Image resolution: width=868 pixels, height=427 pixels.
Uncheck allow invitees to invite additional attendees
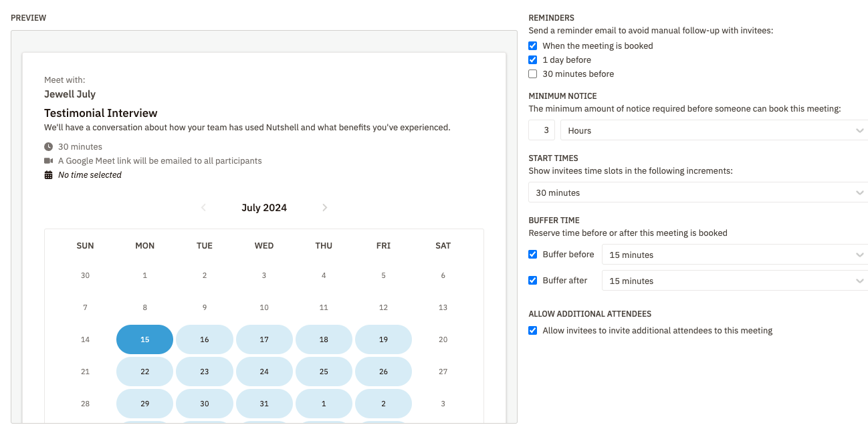(x=533, y=331)
